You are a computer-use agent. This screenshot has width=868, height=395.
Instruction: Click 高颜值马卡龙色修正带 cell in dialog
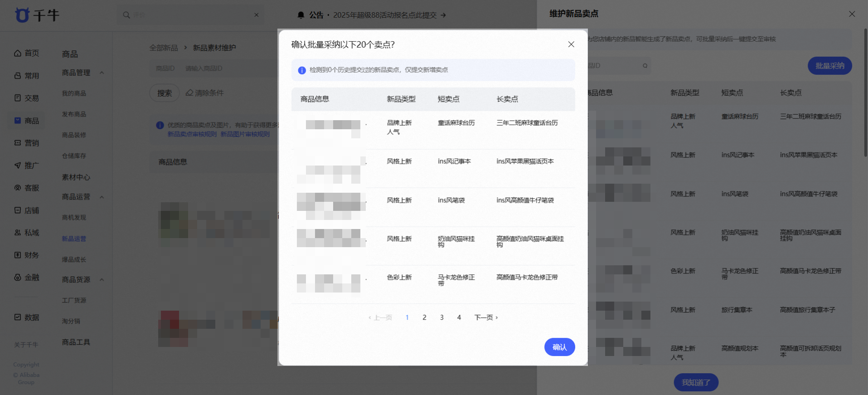click(527, 278)
